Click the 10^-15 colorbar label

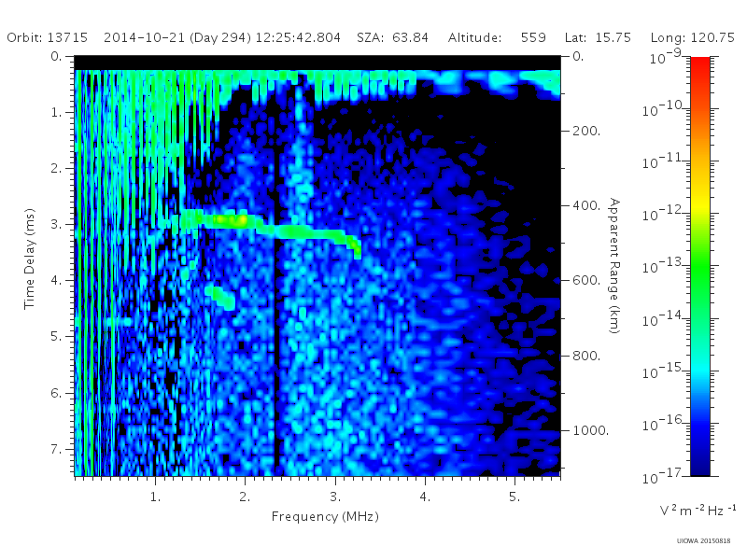pos(664,371)
